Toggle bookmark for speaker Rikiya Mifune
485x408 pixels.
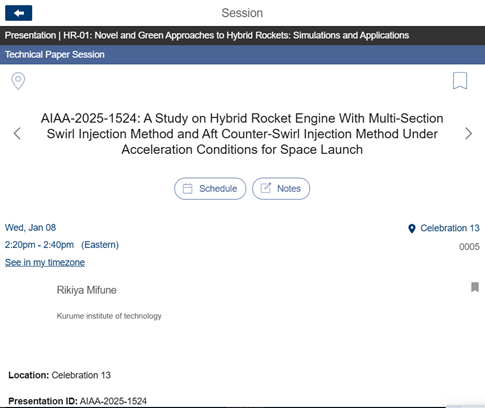click(475, 287)
